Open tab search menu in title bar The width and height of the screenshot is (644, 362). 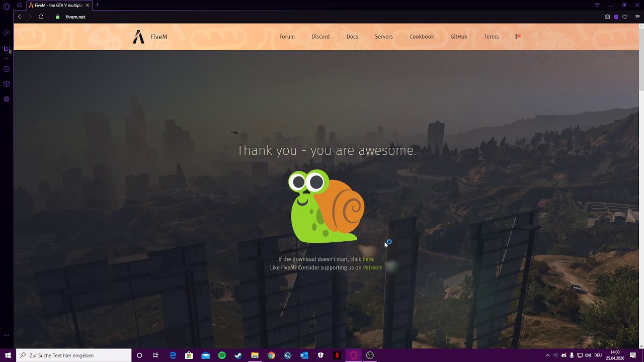597,5
